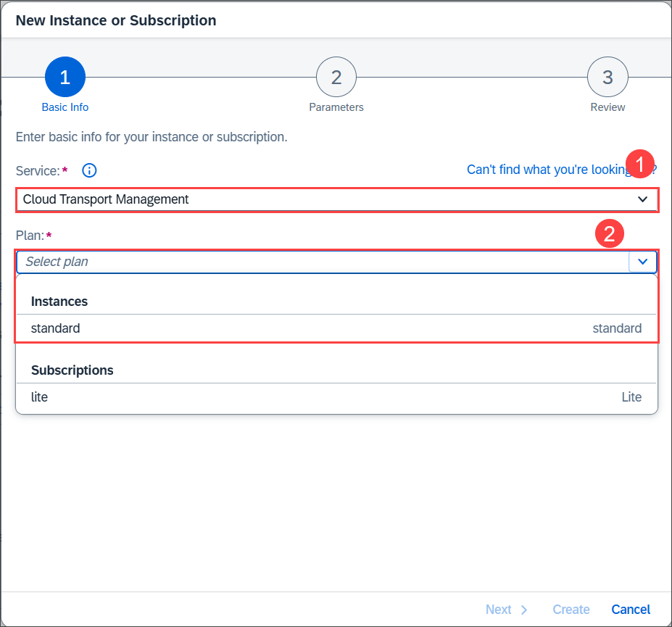This screenshot has height=627, width=672.
Task: Click the Instances group header
Action: (x=59, y=302)
